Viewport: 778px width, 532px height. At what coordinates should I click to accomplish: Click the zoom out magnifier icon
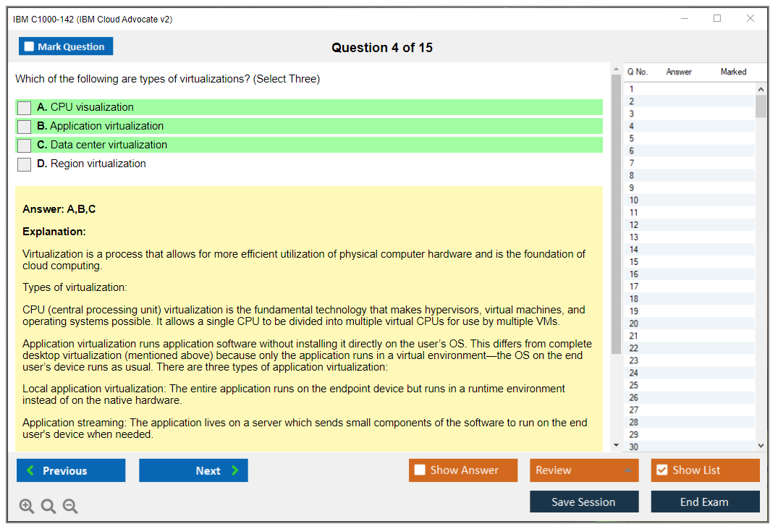point(70,506)
